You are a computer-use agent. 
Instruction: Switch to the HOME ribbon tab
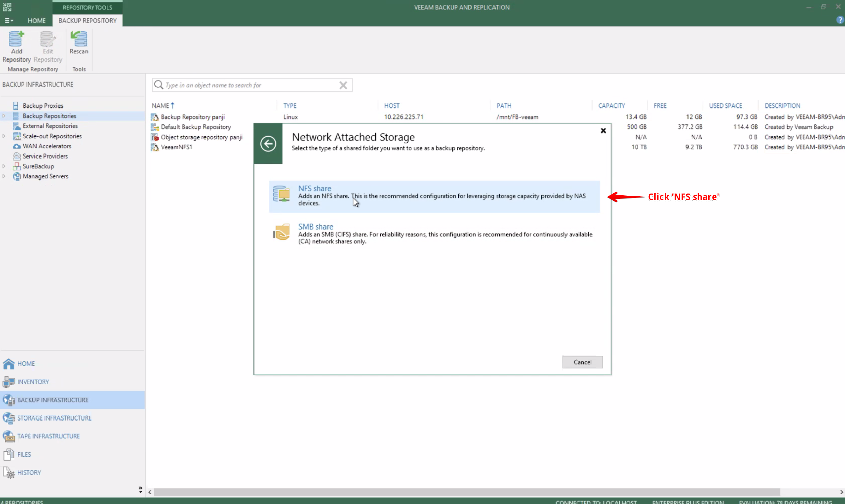click(x=36, y=20)
